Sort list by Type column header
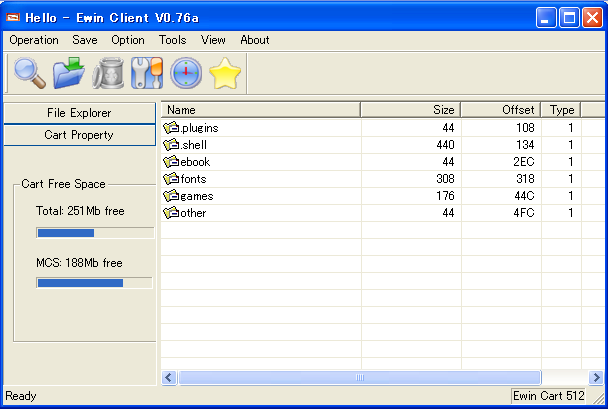This screenshot has width=608, height=409. tap(561, 110)
